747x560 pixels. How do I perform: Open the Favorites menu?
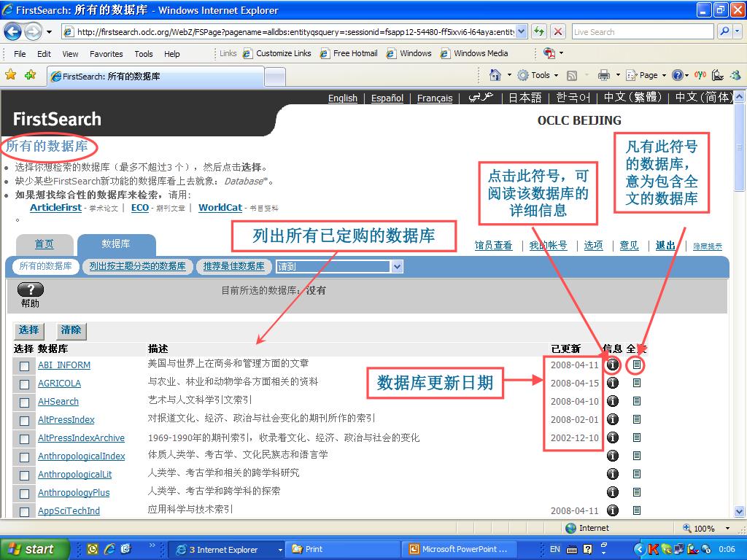click(x=107, y=54)
